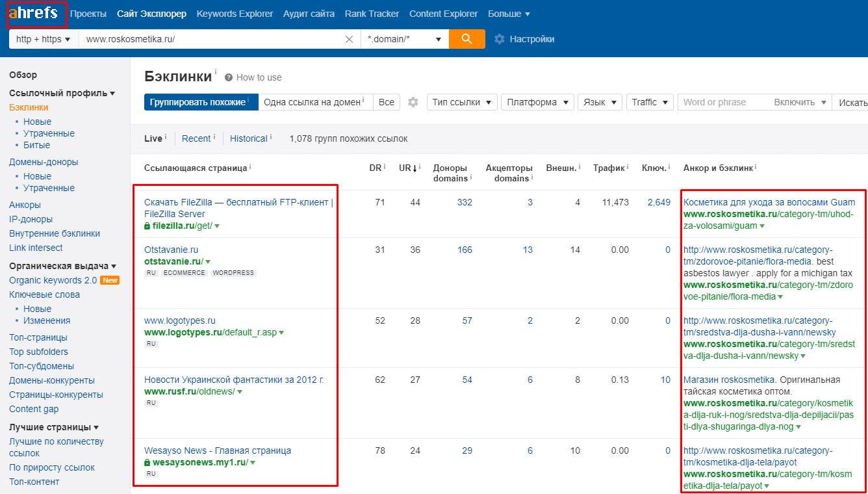Expand the Больше menu
Viewport: 868px width, 494px height.
coord(509,14)
